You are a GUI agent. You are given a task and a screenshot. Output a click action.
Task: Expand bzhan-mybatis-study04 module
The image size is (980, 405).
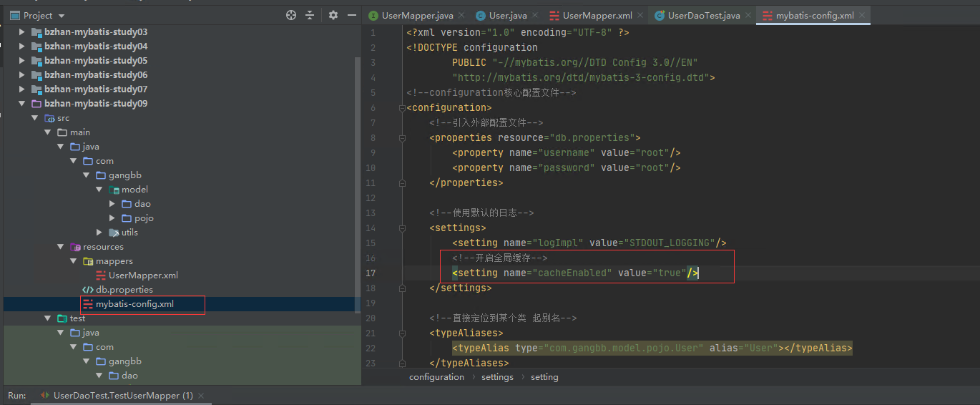(x=21, y=47)
